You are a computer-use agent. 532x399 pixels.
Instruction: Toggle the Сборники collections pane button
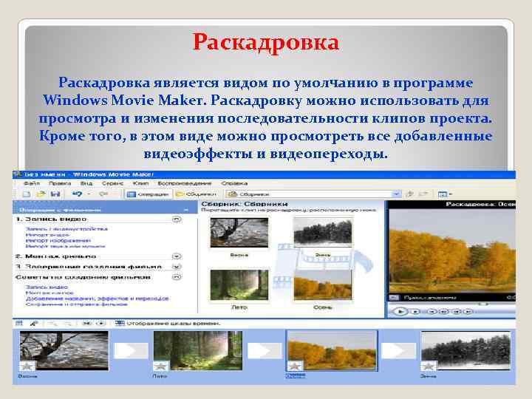[196, 194]
